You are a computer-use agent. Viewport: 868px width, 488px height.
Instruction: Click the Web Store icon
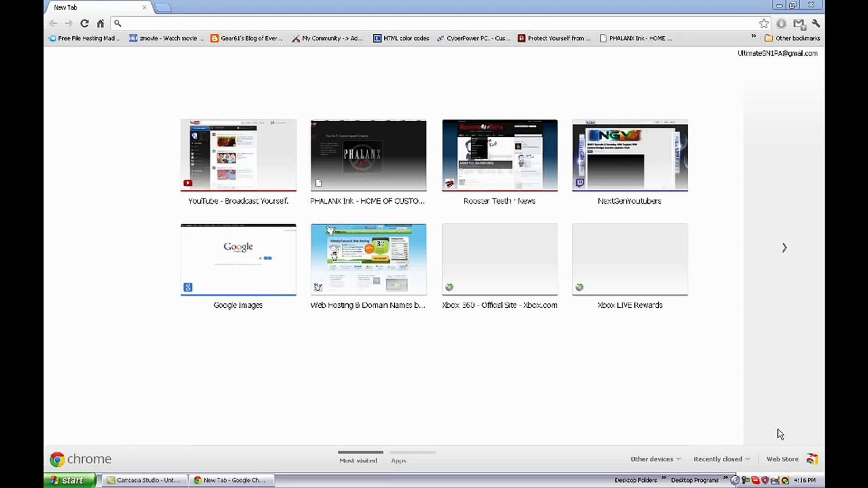pyautogui.click(x=812, y=459)
